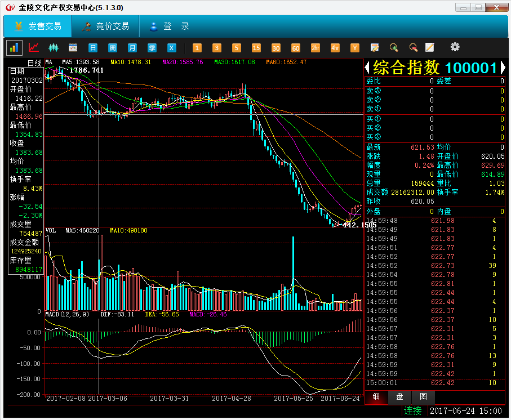Click the VOL indicator label
Image resolution: width=511 pixels, height=420 pixels.
coord(51,230)
